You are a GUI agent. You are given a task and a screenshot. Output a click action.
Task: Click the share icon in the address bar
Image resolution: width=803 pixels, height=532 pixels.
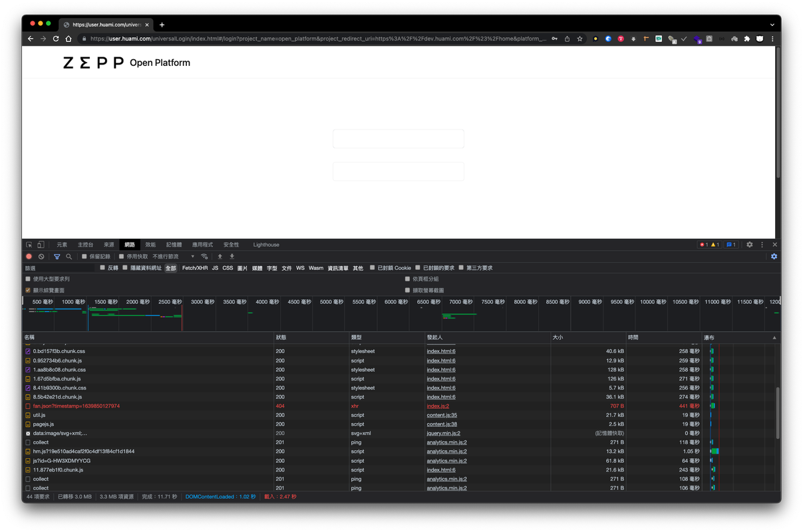567,39
